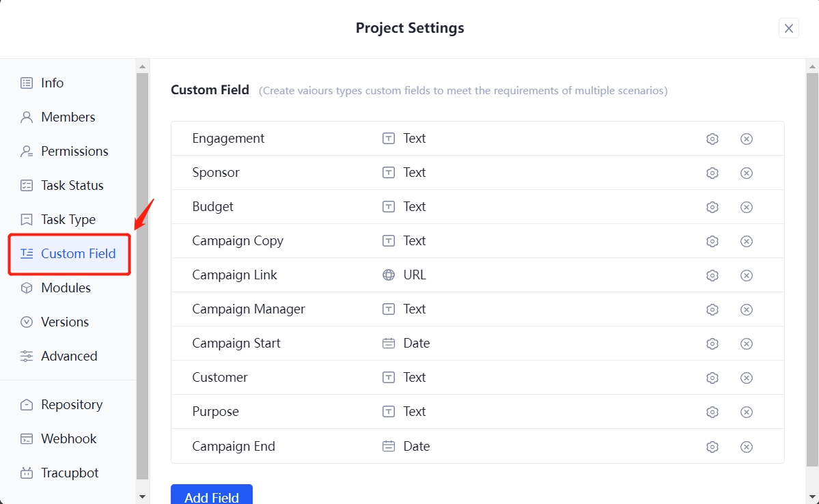Click the calendar icon beside Campaign End
Screen dimensions: 819x504
coord(389,446)
